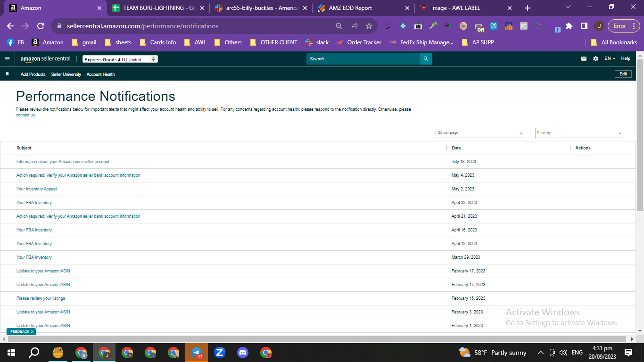Open Seller University menu item
This screenshot has width=644, height=362.
[x=66, y=74]
